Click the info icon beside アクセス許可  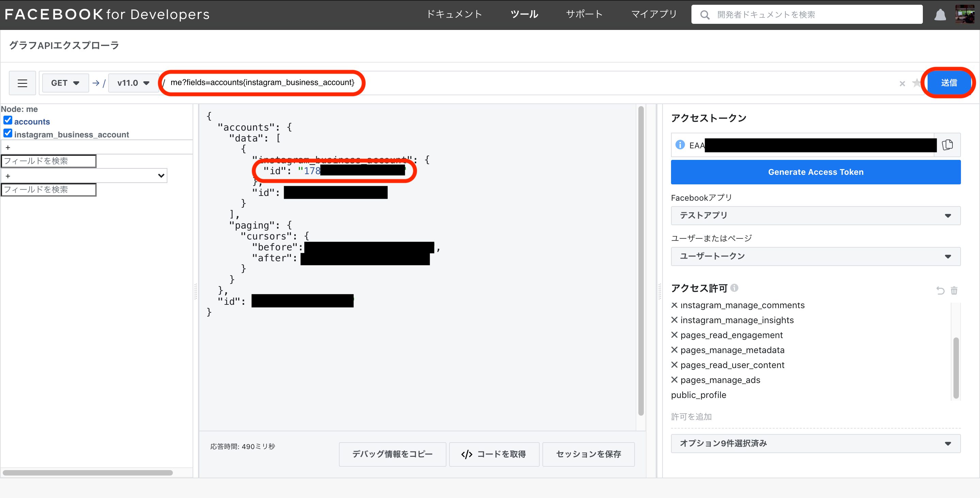734,288
